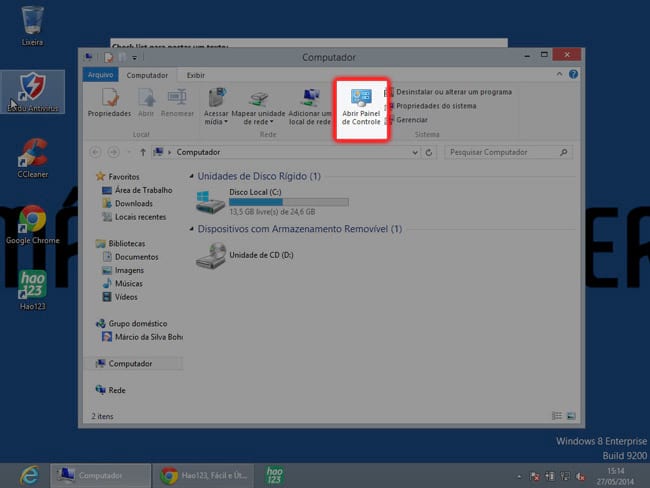Switch to the Exibir ribbon tab

coord(196,75)
